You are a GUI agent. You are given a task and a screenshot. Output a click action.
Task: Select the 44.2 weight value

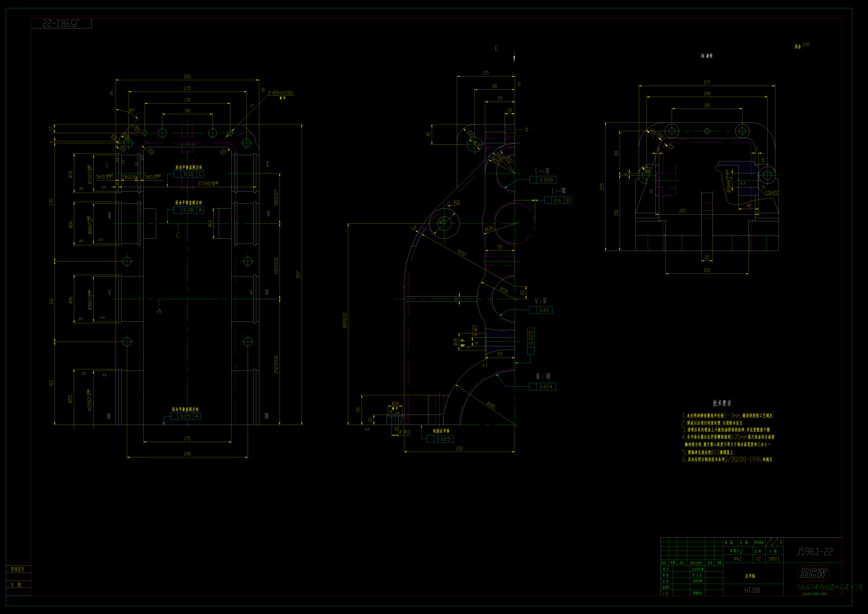[x=738, y=559]
